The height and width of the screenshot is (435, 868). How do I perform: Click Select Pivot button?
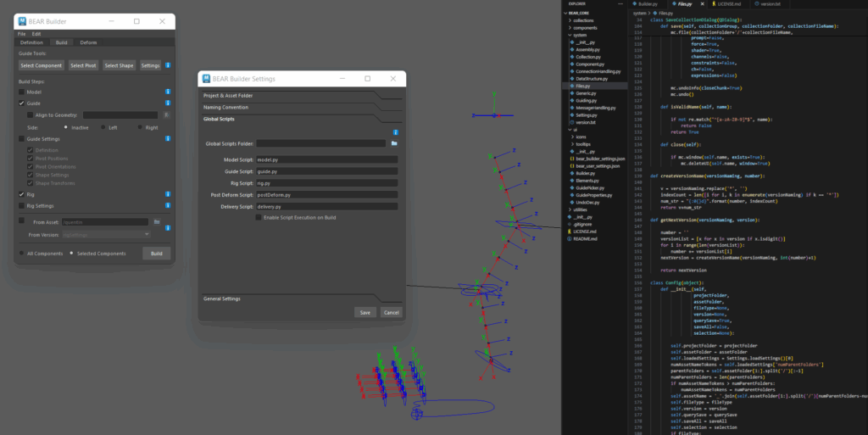83,65
